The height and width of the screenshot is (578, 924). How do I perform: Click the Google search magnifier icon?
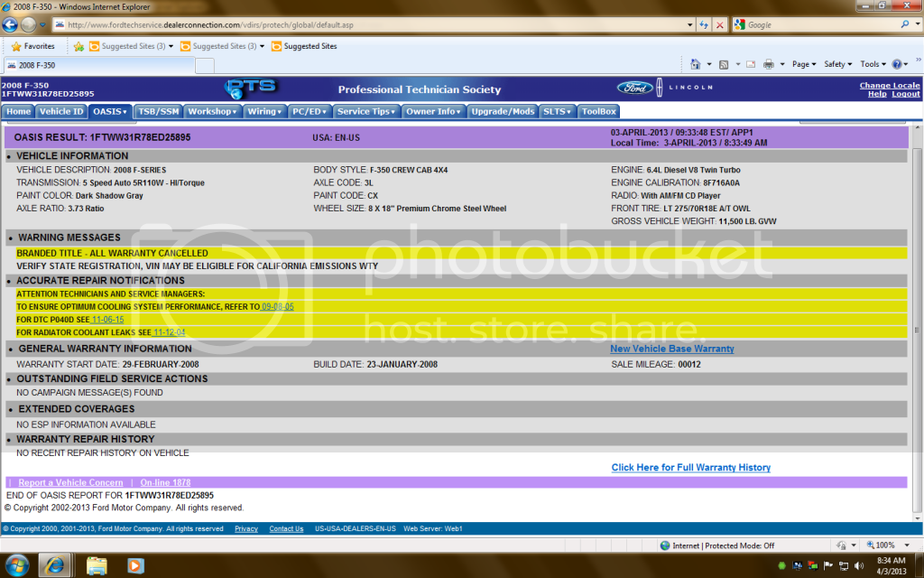point(904,24)
